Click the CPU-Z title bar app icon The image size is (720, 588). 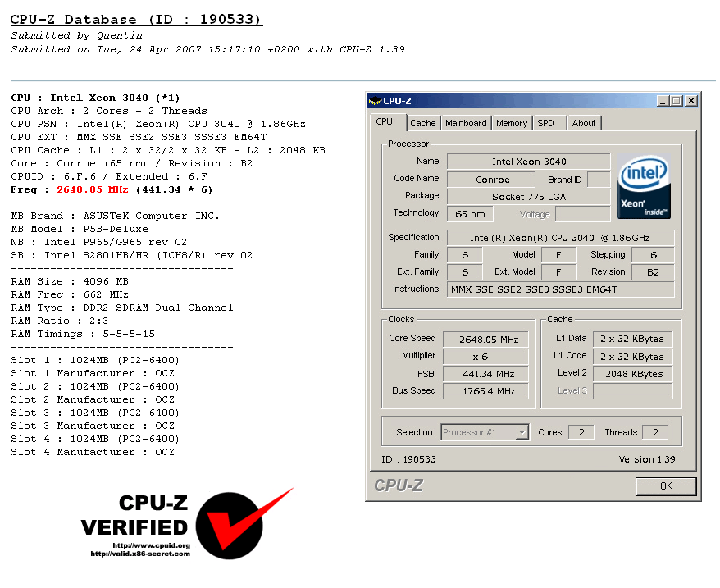(375, 101)
